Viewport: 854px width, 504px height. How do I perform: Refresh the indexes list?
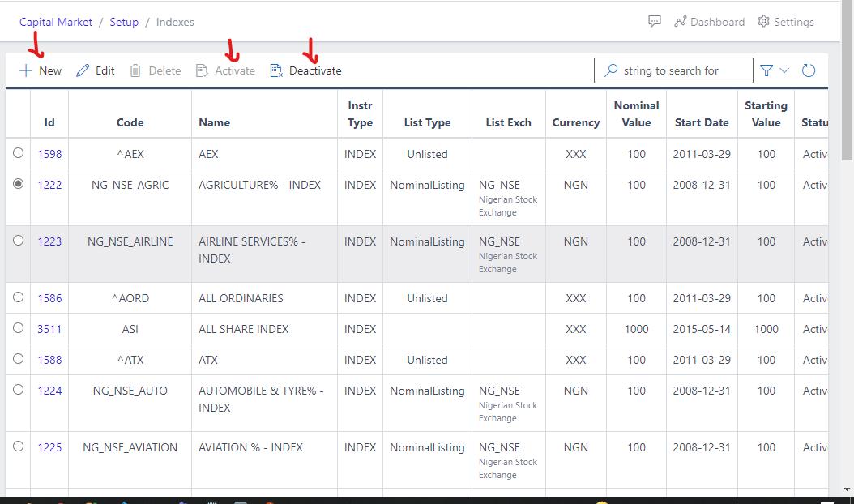point(808,70)
